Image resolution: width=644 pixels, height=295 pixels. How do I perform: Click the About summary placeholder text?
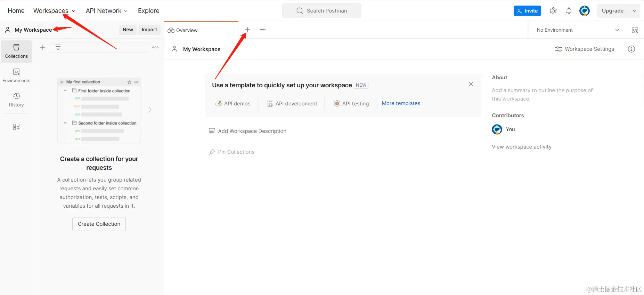pos(542,95)
